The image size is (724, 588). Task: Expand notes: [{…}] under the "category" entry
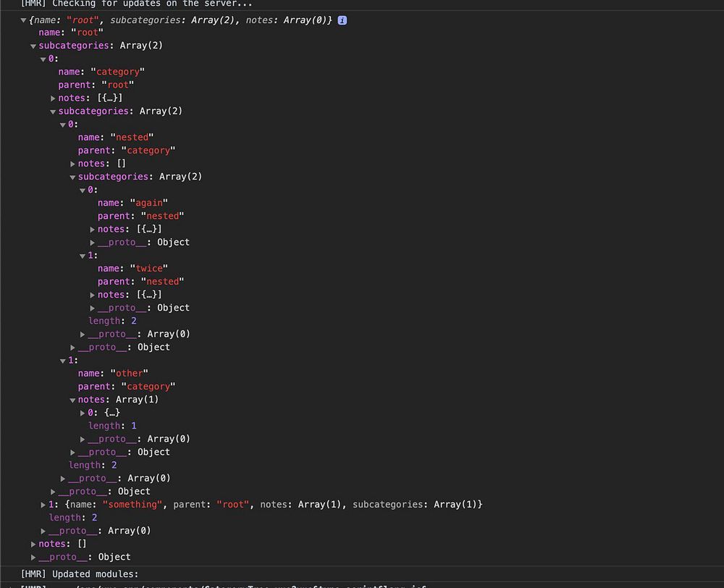pyautogui.click(x=53, y=98)
